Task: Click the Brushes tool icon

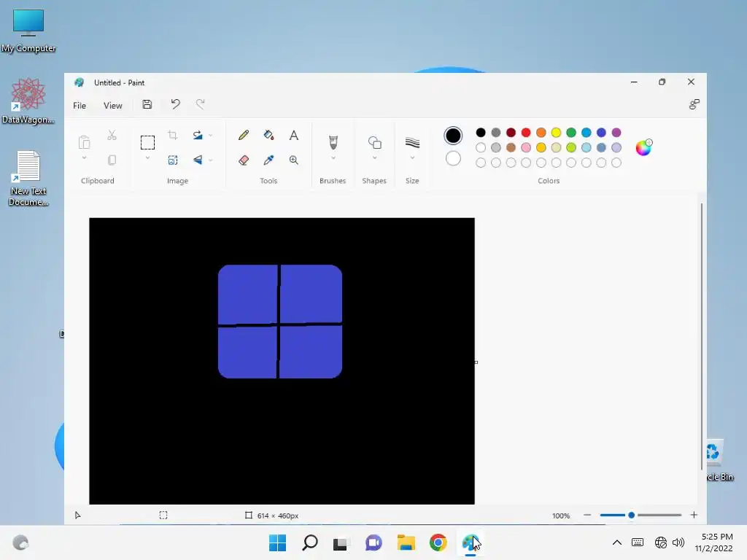Action: [x=333, y=142]
